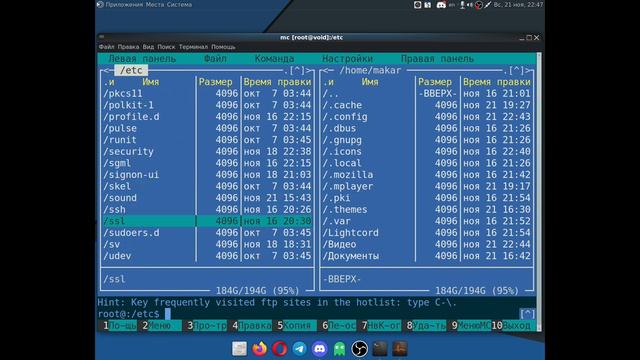The height and width of the screenshot is (360, 640).
Task: Select /udev directory in left panel
Action: coord(207,256)
